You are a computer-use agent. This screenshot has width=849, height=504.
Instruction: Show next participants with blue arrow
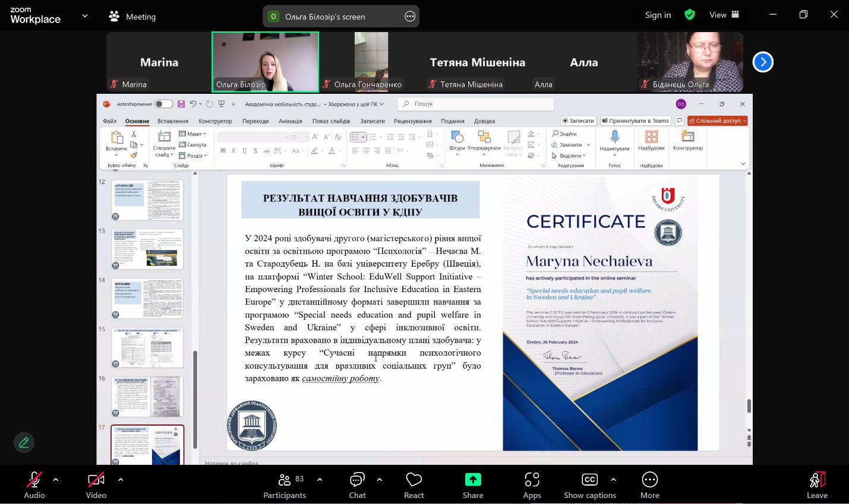[x=763, y=62]
